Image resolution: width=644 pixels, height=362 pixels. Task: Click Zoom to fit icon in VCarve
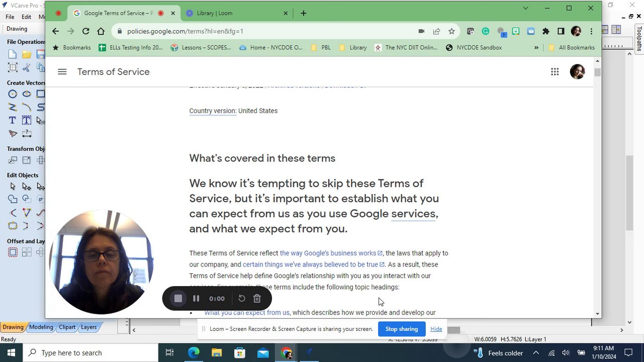[x=13, y=67]
